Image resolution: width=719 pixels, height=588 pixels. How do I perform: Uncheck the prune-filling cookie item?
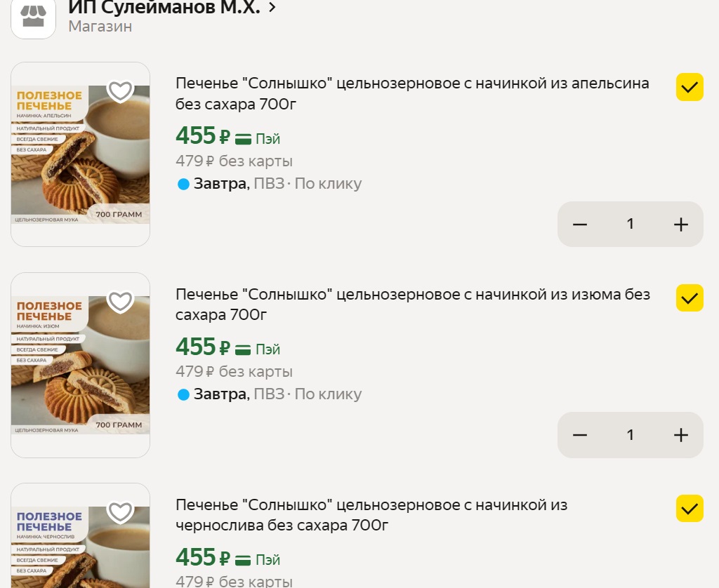coord(690,509)
